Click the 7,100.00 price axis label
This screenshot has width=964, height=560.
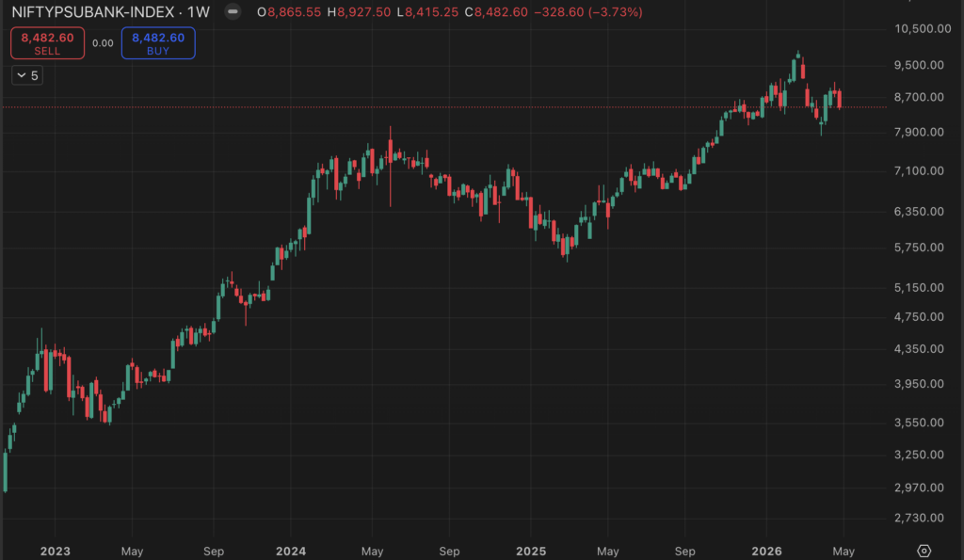[919, 171]
